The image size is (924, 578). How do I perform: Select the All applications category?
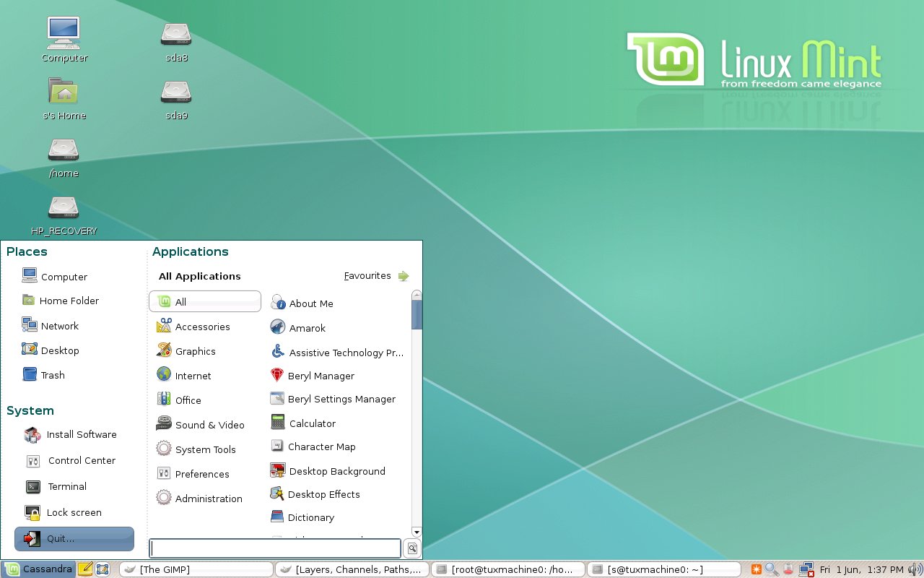coord(205,302)
